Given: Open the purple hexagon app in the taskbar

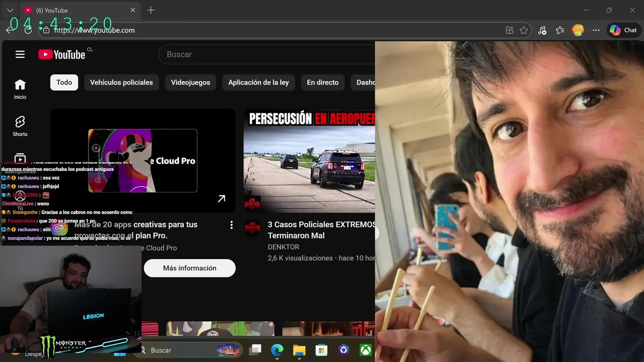Looking at the screenshot, I should 344,350.
